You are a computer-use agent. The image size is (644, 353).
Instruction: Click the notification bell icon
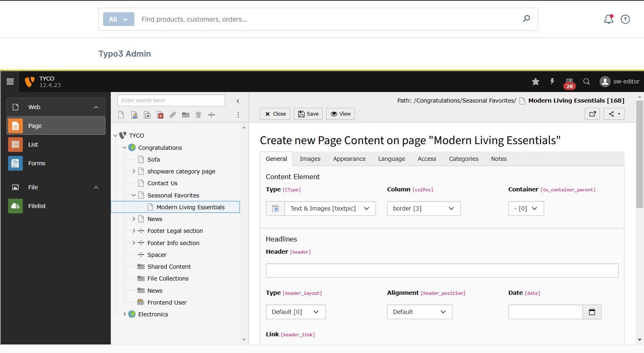(608, 19)
